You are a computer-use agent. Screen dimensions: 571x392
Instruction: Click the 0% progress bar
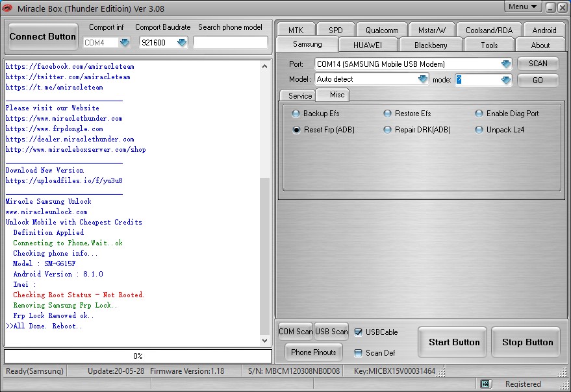click(x=138, y=356)
